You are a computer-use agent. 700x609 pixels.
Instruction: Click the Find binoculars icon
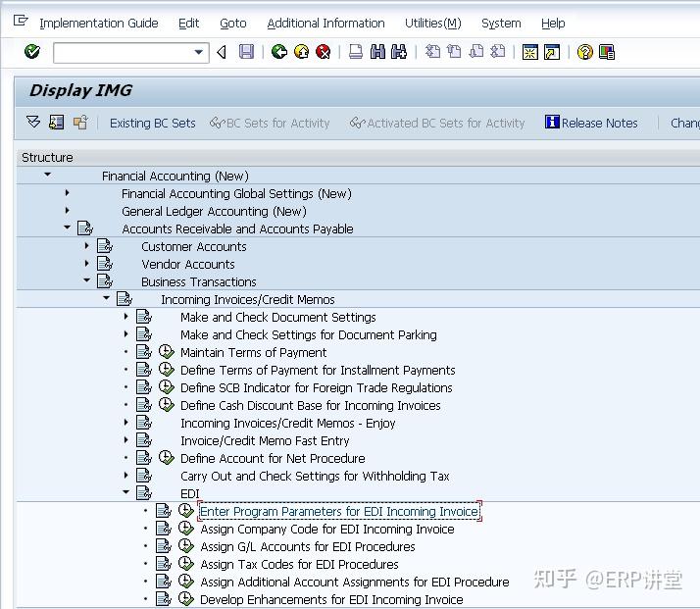tap(377, 52)
